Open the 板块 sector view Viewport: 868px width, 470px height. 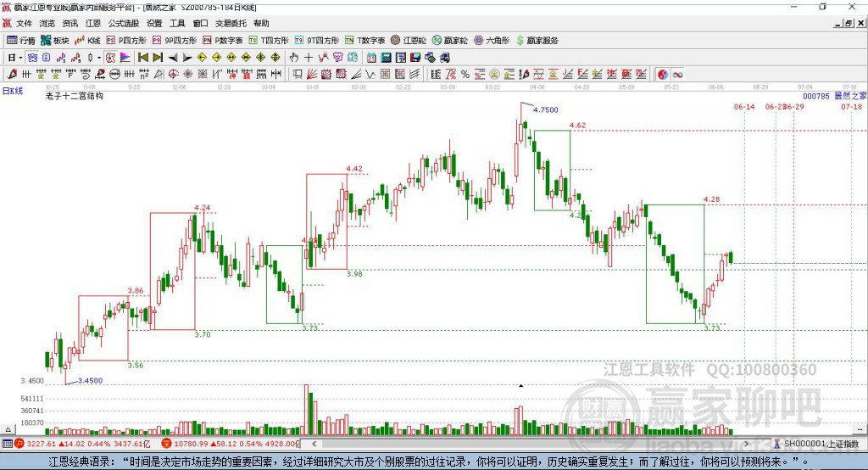pos(54,41)
